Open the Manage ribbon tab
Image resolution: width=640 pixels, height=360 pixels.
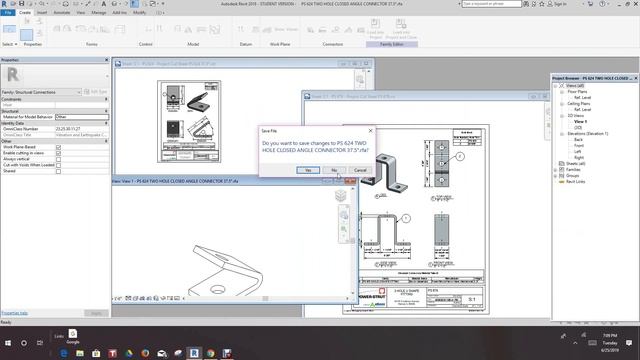pyautogui.click(x=98, y=13)
